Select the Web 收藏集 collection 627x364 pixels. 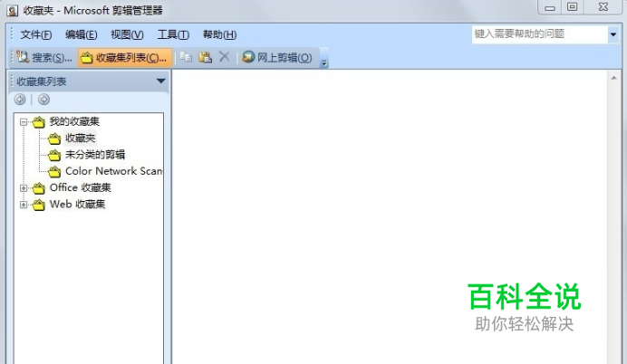(77, 204)
